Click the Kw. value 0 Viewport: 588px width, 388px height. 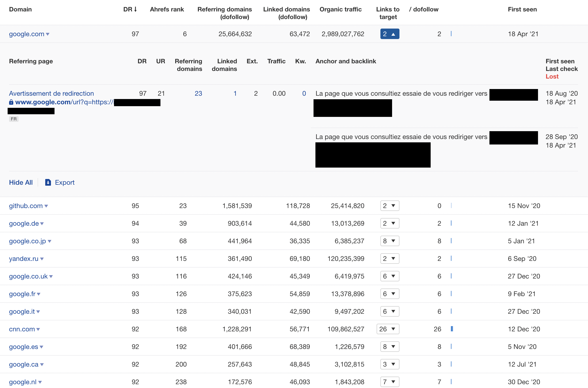304,93
